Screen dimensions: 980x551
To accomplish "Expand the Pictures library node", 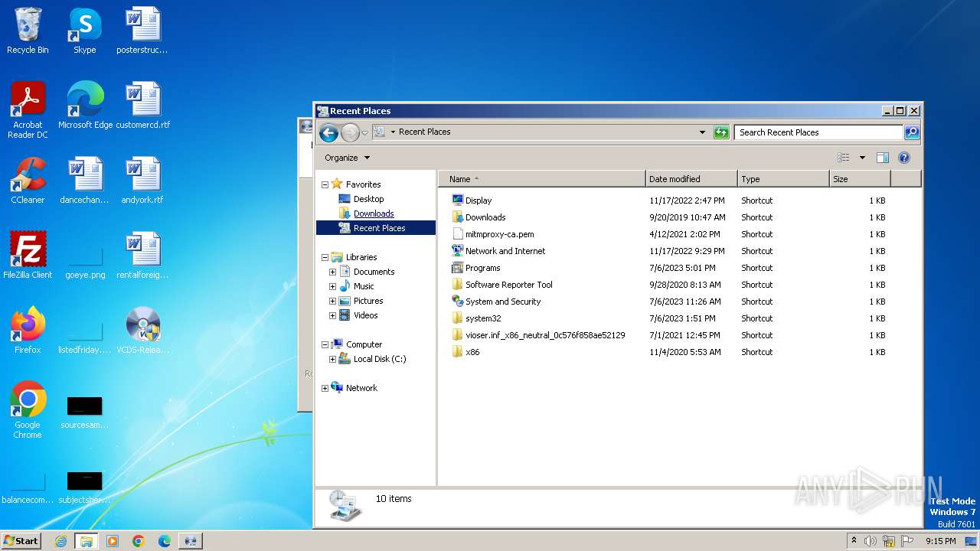I will coord(332,301).
